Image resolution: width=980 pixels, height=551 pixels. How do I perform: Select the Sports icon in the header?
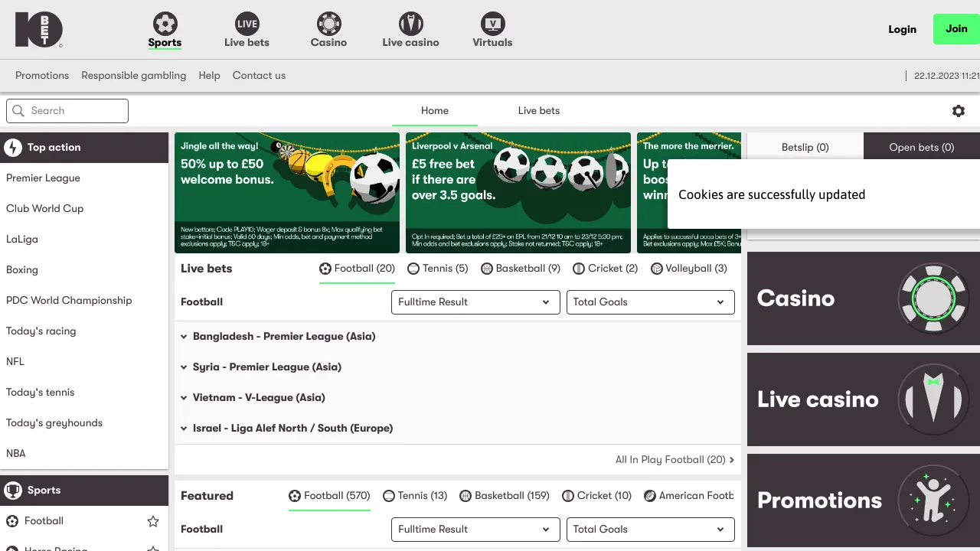(165, 23)
